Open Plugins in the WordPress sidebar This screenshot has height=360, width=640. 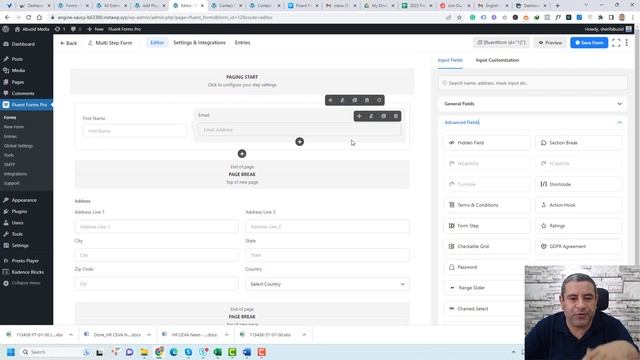tap(26, 211)
